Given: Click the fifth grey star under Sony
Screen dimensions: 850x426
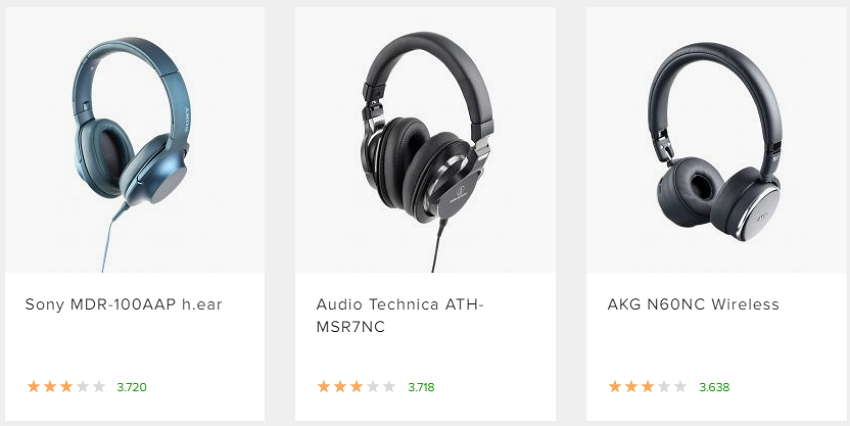Looking at the screenshot, I should pos(99,386).
